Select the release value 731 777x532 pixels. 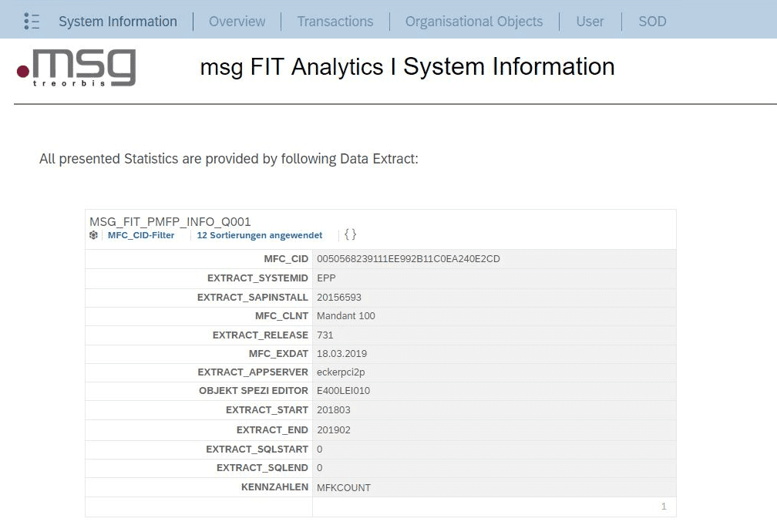(x=325, y=335)
